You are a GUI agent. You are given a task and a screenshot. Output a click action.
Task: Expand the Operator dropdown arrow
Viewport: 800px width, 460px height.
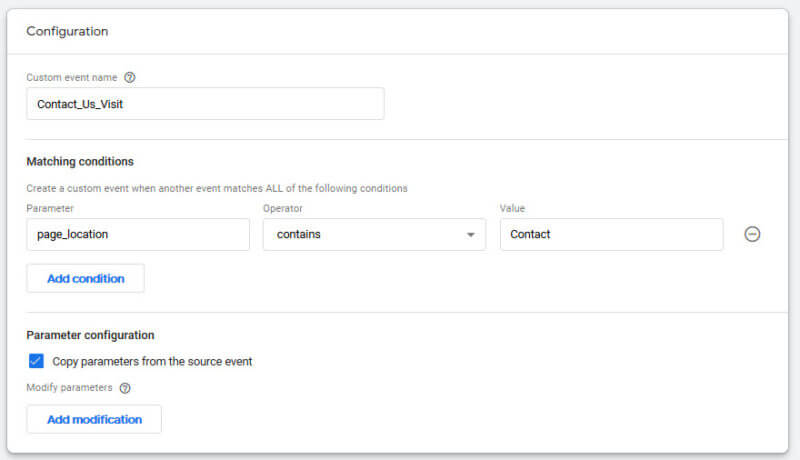[470, 235]
